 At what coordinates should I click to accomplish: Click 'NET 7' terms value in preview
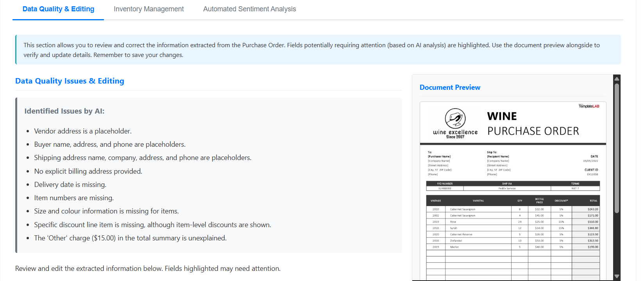pos(575,189)
